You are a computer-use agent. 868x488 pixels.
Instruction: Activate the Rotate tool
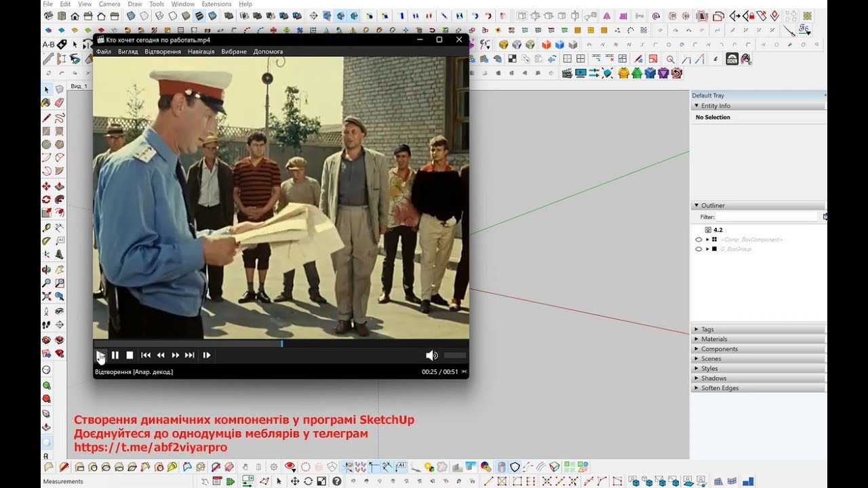click(x=47, y=200)
